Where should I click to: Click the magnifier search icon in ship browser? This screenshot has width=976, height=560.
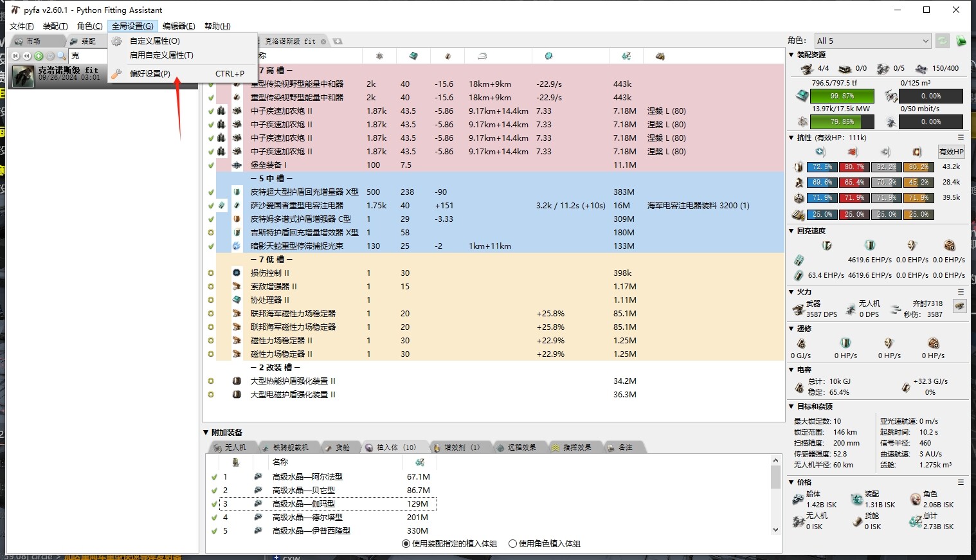(62, 56)
